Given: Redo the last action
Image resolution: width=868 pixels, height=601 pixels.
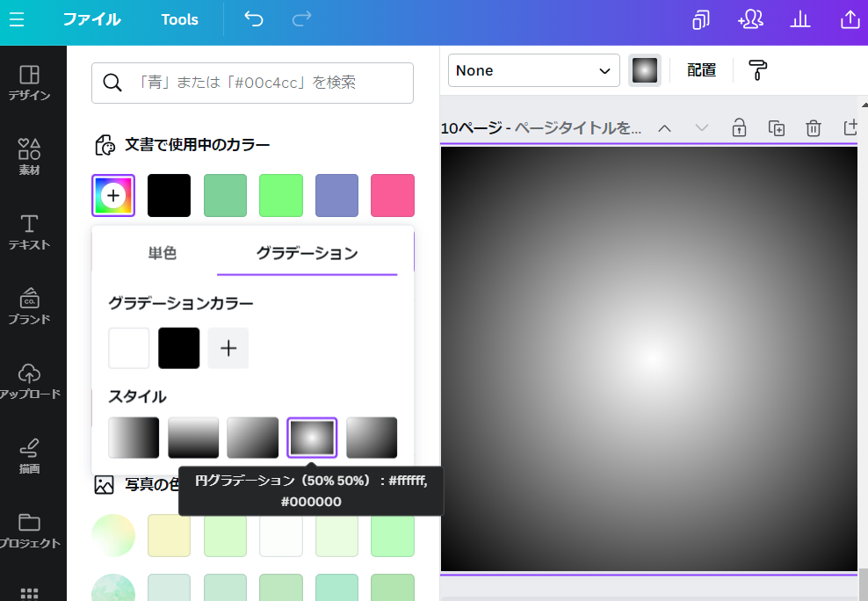Looking at the screenshot, I should [x=301, y=19].
